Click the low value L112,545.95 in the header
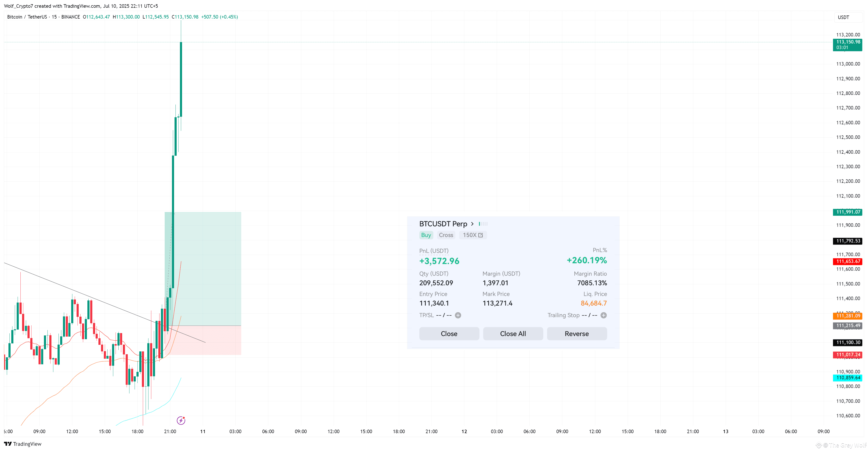The width and height of the screenshot is (868, 451). (x=156, y=17)
